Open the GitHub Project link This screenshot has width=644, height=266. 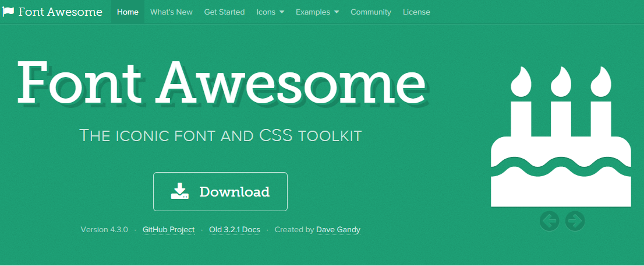[168, 229]
